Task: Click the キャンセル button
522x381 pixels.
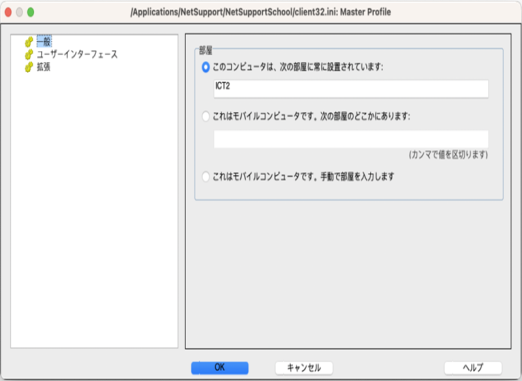Action: click(x=304, y=368)
